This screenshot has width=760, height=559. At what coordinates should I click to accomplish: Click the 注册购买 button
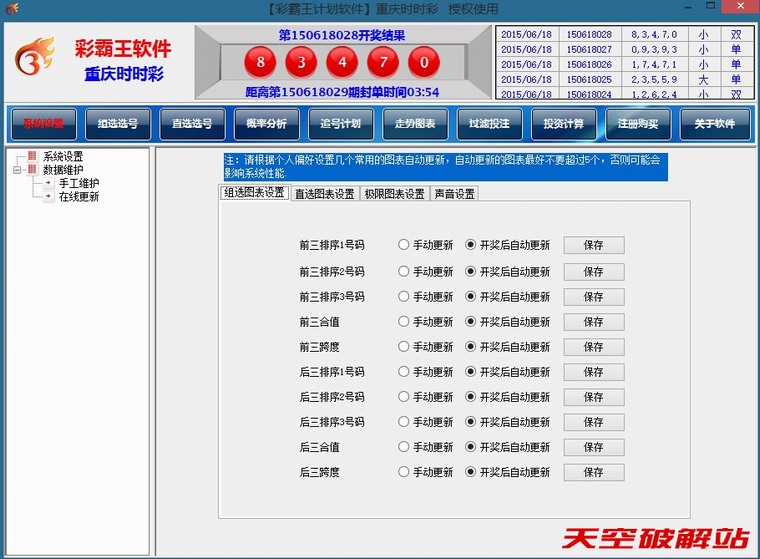point(638,124)
